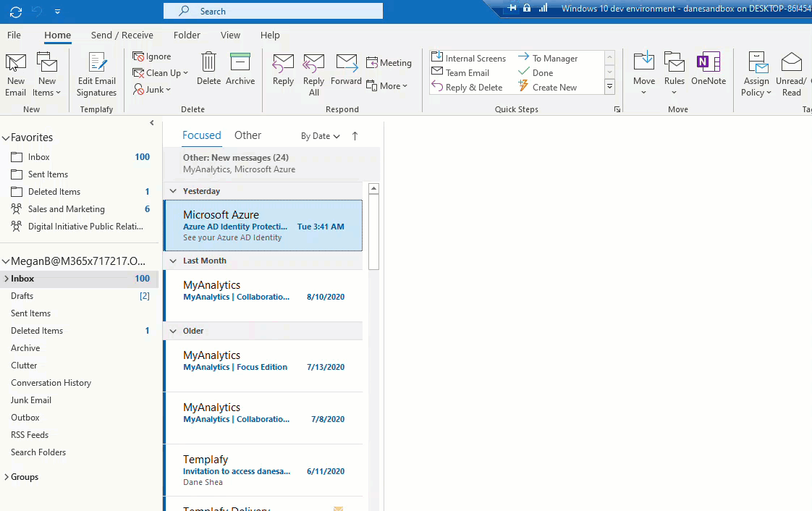Open the MyAnalytics email dated 8/10/2020

[263, 295]
